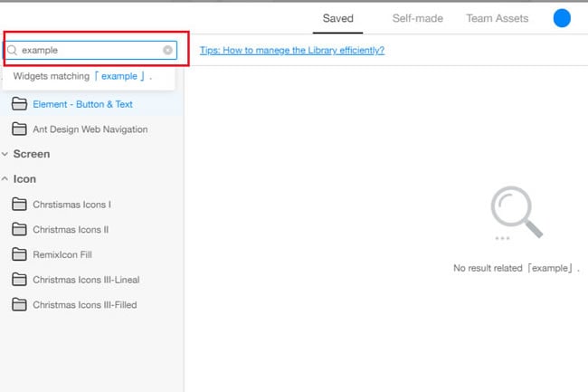Viewport: 588px width, 392px height.
Task: Click folder icon beside Christmas Icons II
Action: (19, 229)
